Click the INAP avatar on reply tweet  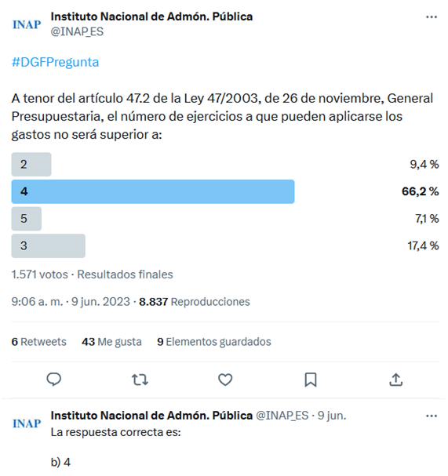(x=27, y=423)
